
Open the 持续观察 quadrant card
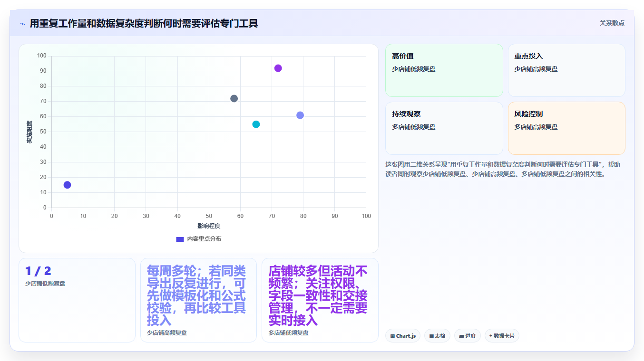coord(444,128)
